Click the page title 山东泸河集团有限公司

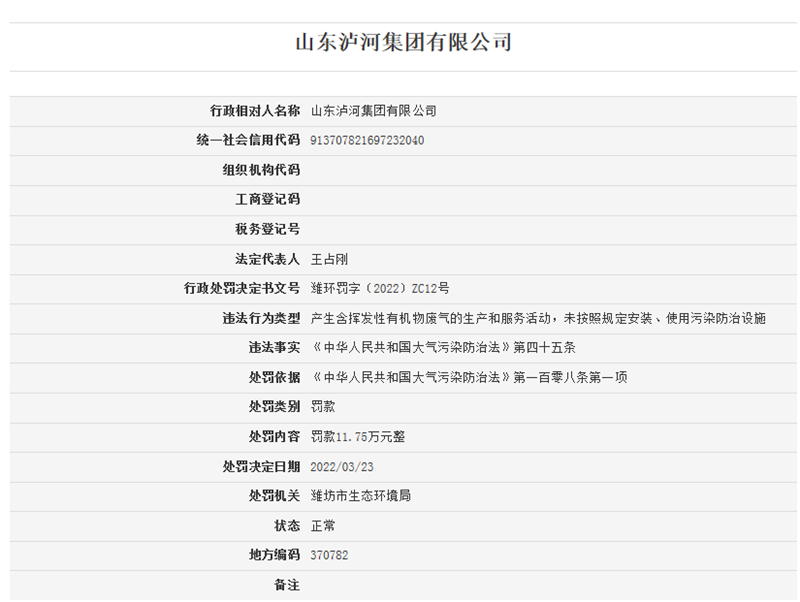pos(404,42)
